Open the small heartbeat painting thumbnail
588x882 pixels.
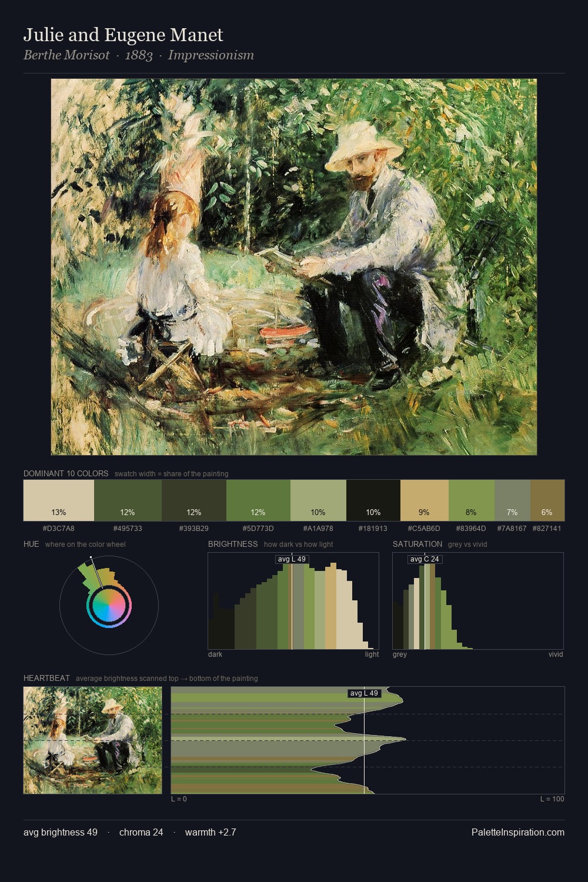pos(92,740)
